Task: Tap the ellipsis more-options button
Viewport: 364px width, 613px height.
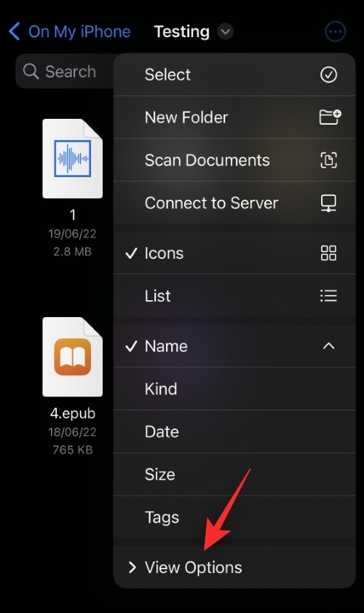Action: (336, 31)
